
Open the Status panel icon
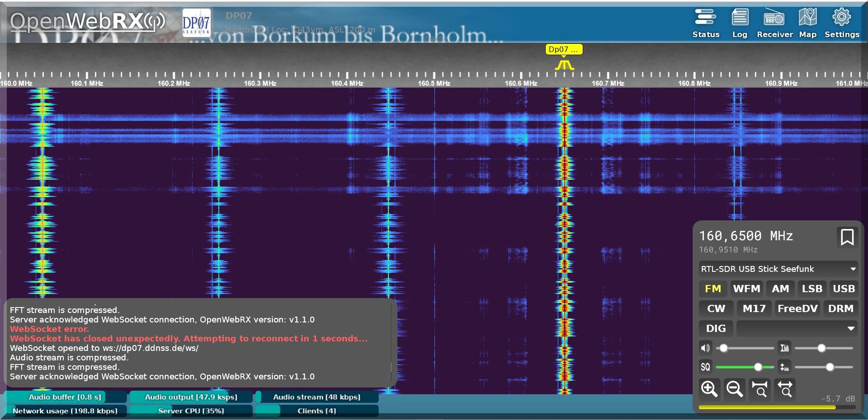click(705, 23)
